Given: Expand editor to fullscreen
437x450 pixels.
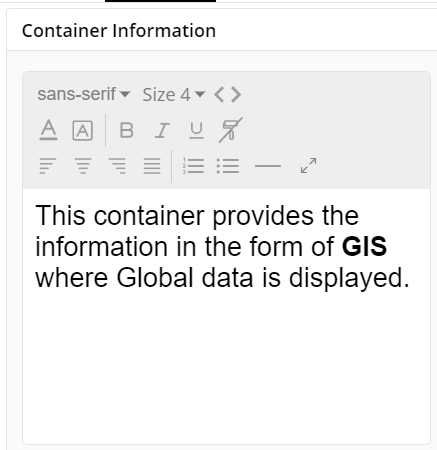Looking at the screenshot, I should pyautogui.click(x=308, y=166).
